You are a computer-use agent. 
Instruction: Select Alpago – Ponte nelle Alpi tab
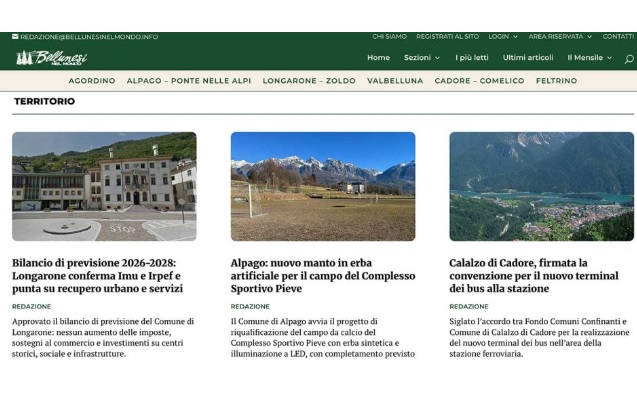(189, 81)
